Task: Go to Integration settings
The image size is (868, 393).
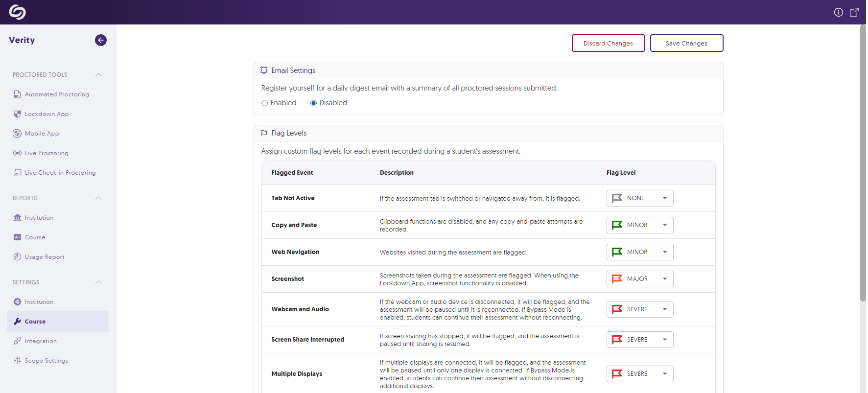Action: tap(41, 341)
